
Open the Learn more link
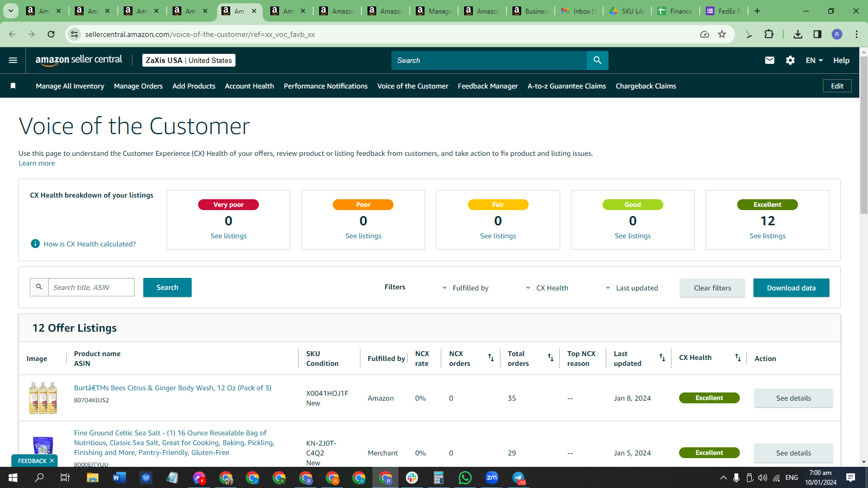point(37,163)
